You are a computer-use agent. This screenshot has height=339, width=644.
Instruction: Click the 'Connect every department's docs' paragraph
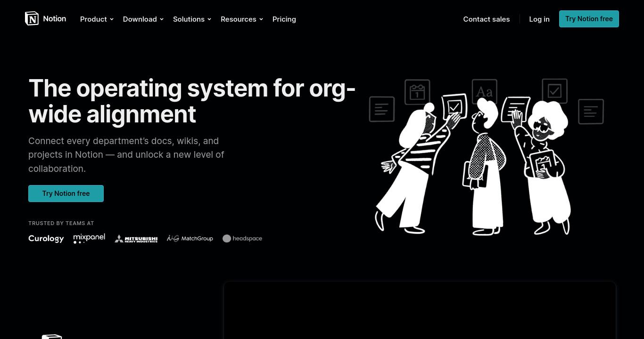126,154
